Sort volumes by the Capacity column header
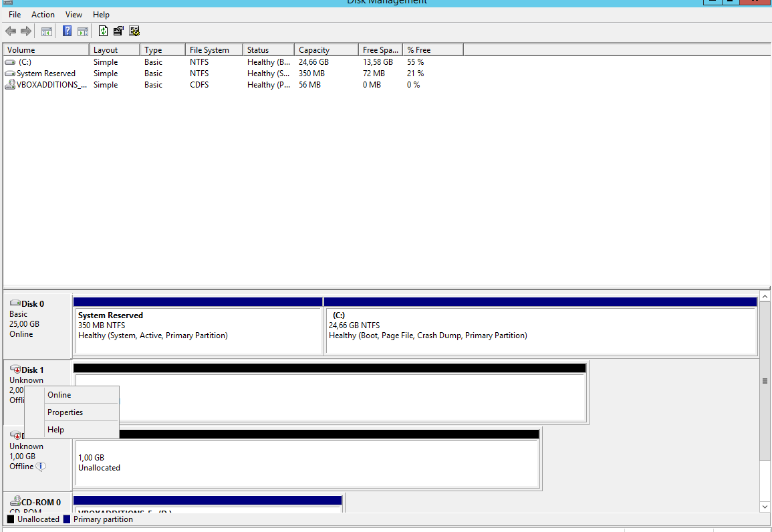772x532 pixels. 314,50
